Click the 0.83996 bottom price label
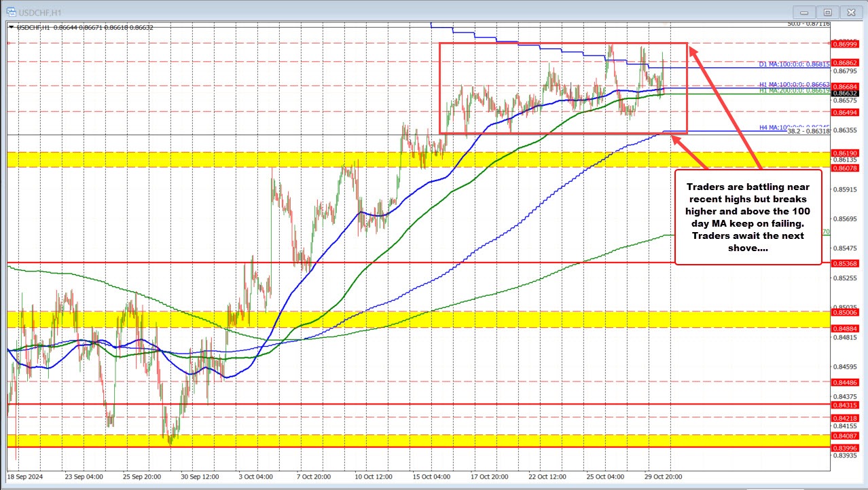The height and width of the screenshot is (490, 868). [844, 447]
